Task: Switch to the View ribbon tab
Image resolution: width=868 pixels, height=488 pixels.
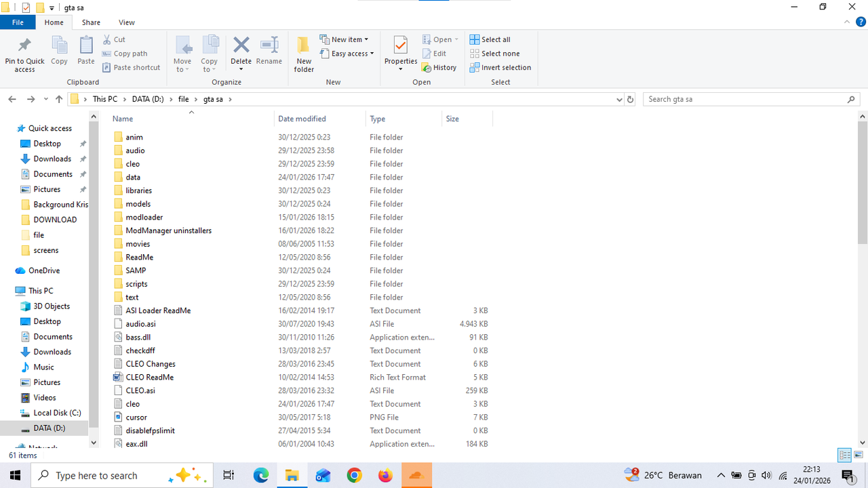Action: pyautogui.click(x=127, y=22)
